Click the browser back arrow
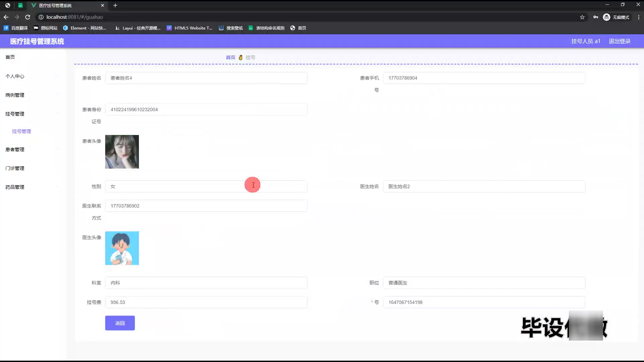 pos(6,17)
